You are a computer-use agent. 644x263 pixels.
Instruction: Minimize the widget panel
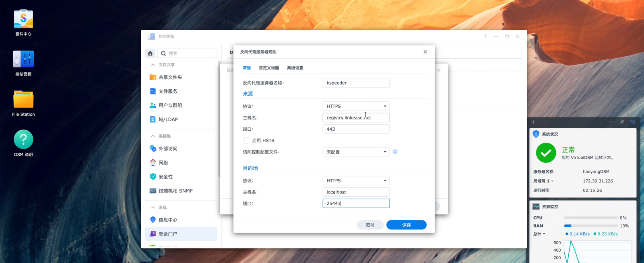611,122
